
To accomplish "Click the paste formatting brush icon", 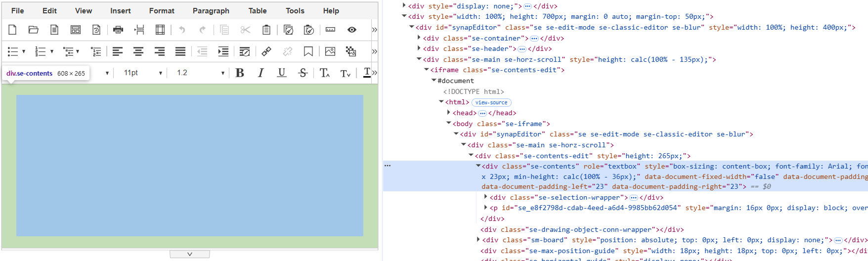I will pos(309,30).
